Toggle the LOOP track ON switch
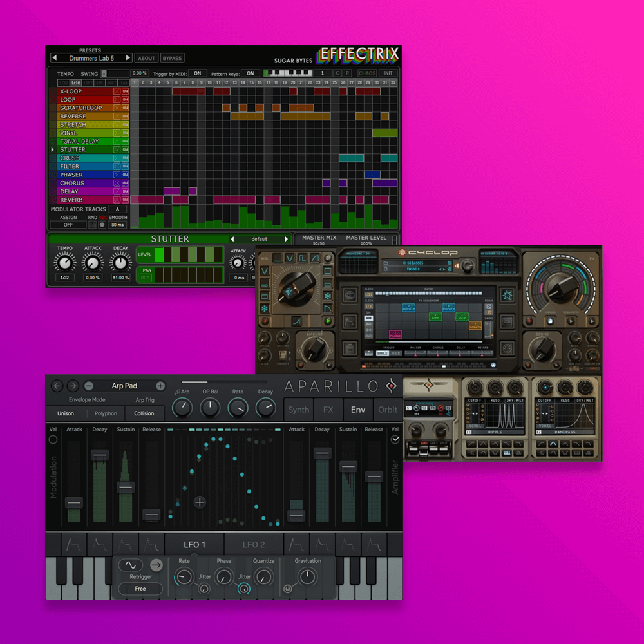The width and height of the screenshot is (644, 644). point(126,99)
